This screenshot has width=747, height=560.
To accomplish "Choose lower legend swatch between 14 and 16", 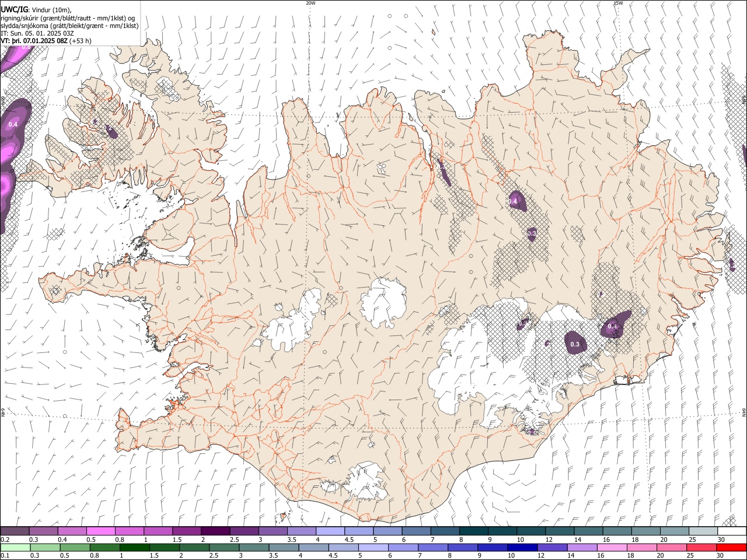I will pos(581,548).
